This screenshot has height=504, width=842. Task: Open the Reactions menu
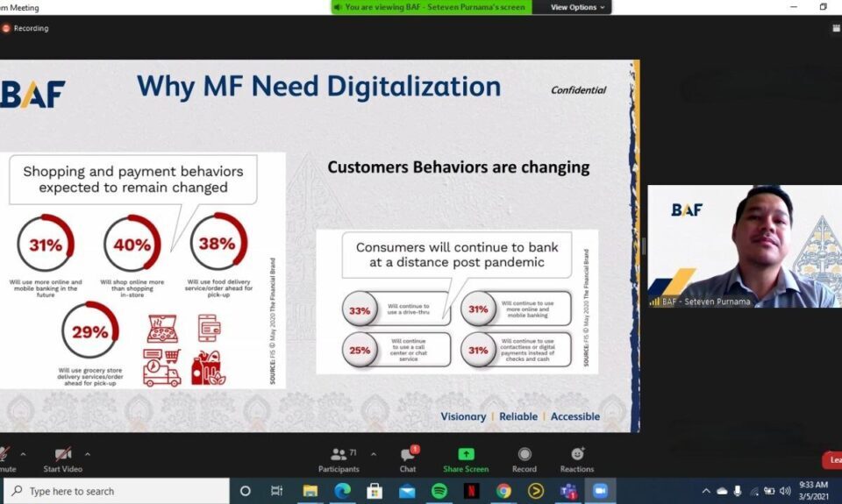[x=577, y=458]
